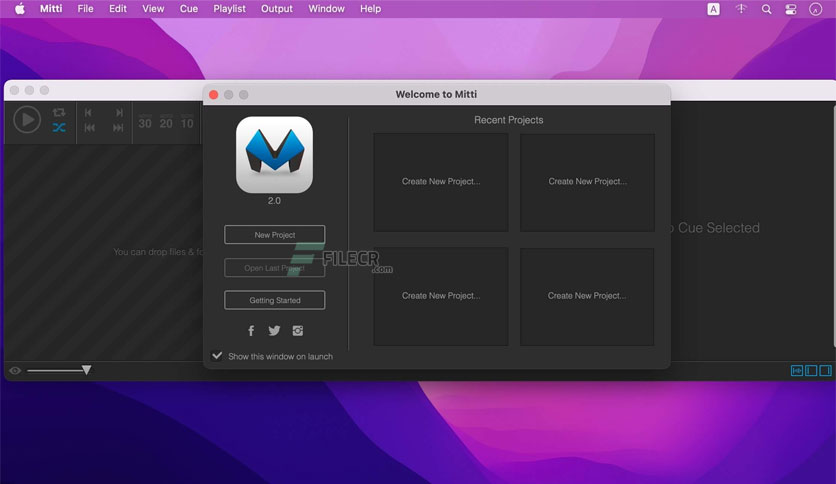836x484 pixels.
Task: Close the Welcome to Mitti window
Action: pyautogui.click(x=214, y=94)
